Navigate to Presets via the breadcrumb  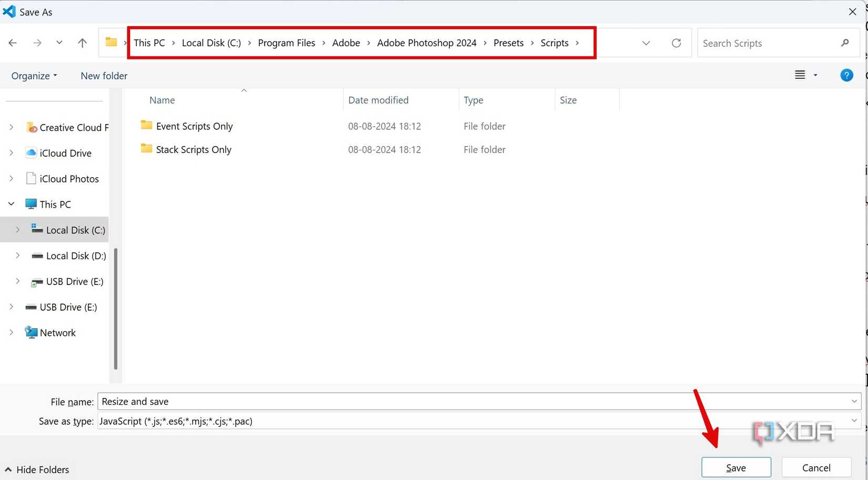pyautogui.click(x=508, y=43)
